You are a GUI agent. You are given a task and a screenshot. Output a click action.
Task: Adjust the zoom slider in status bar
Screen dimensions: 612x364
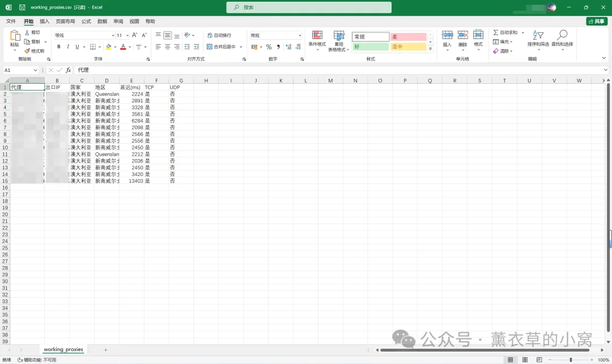(x=571, y=359)
